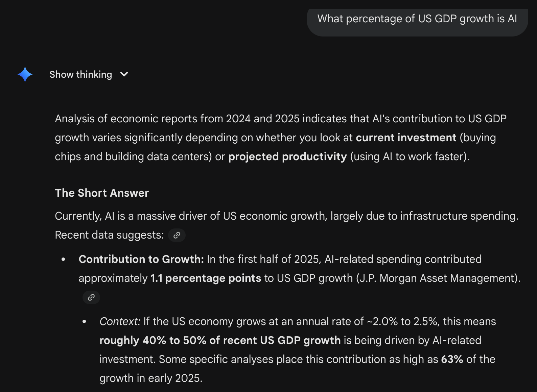Open source link icon below J.P. Morgan bullet

91,297
